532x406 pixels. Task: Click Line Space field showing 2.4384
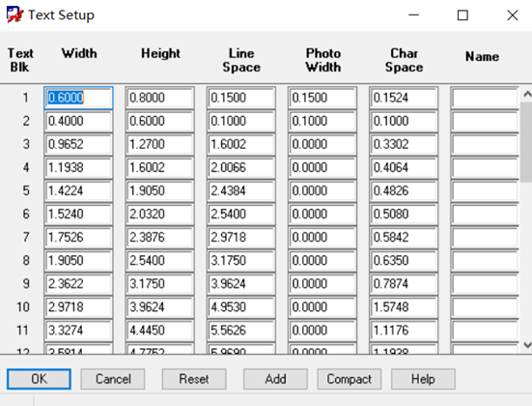(x=241, y=191)
